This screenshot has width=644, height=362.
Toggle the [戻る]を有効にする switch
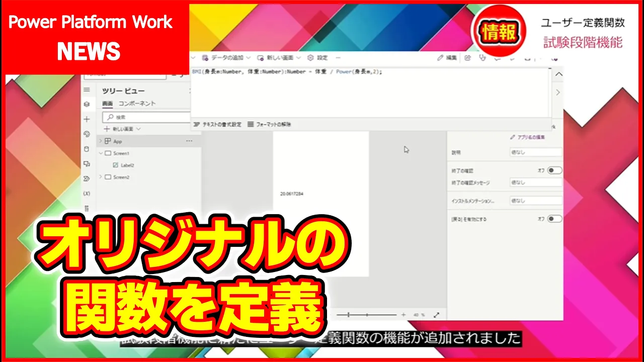(x=554, y=219)
